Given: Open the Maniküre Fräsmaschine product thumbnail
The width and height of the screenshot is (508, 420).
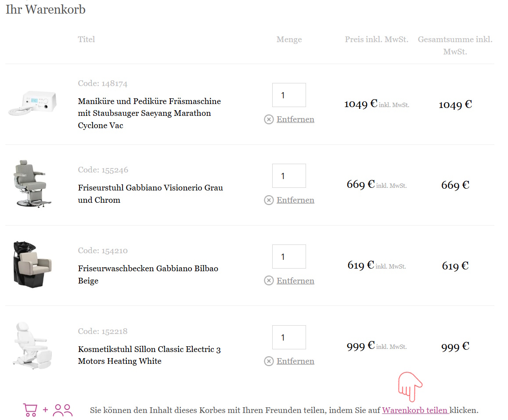Looking at the screenshot, I should (33, 104).
